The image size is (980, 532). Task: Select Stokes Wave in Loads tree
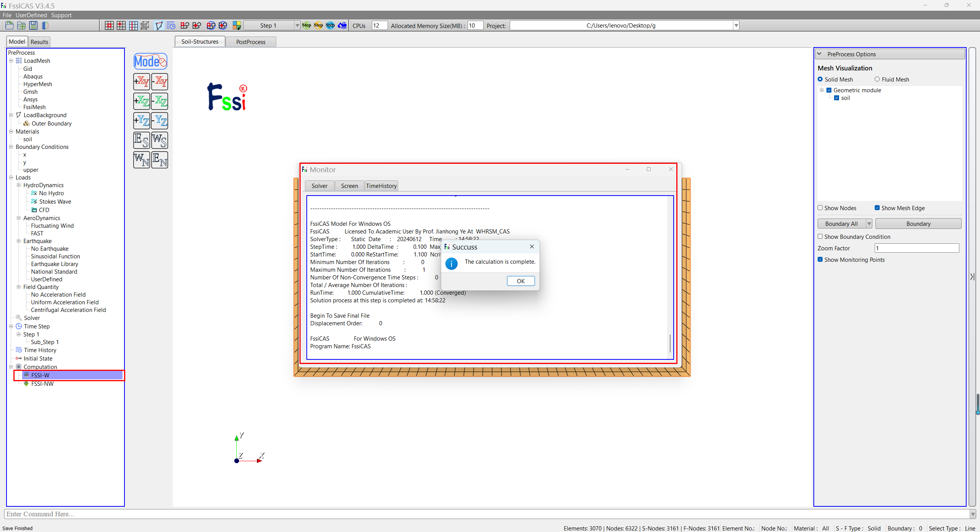[55, 202]
